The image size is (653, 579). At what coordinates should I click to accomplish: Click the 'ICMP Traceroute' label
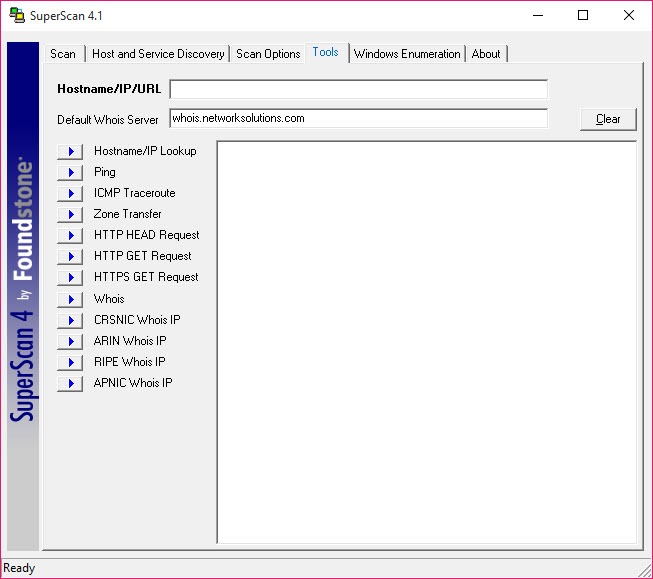(135, 193)
